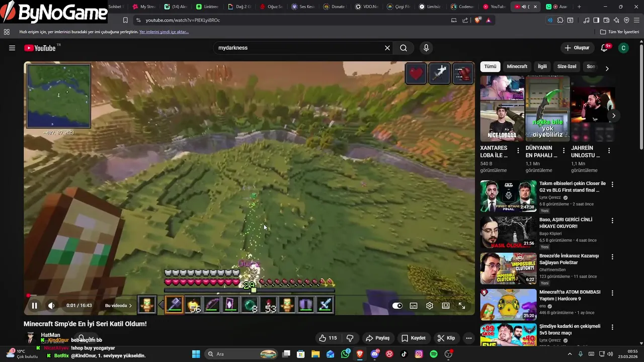Like the video with 115 likes
The width and height of the screenshot is (644, 362).
click(x=328, y=338)
